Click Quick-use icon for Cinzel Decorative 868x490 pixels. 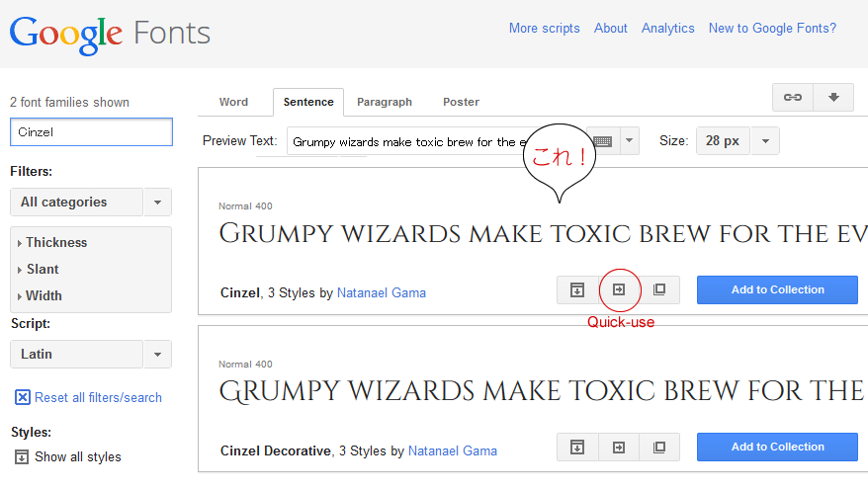click(619, 447)
